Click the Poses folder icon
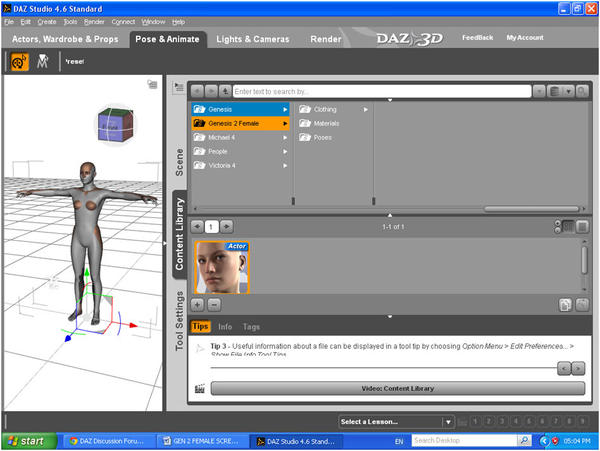 point(305,137)
